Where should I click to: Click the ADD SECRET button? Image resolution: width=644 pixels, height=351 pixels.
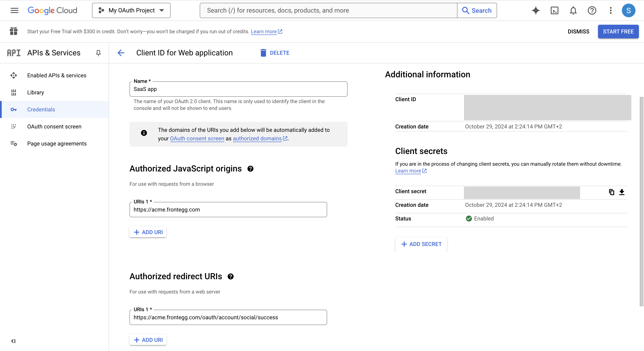click(421, 244)
